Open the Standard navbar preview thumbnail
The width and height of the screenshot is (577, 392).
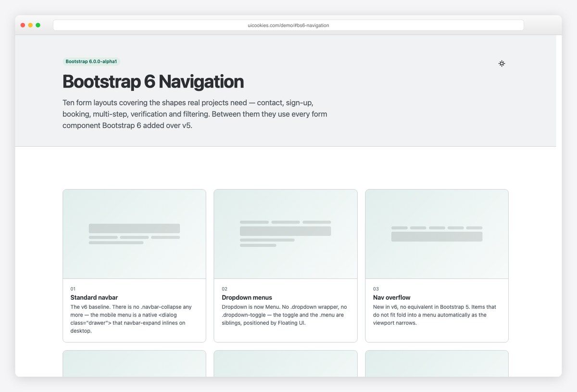click(x=134, y=234)
